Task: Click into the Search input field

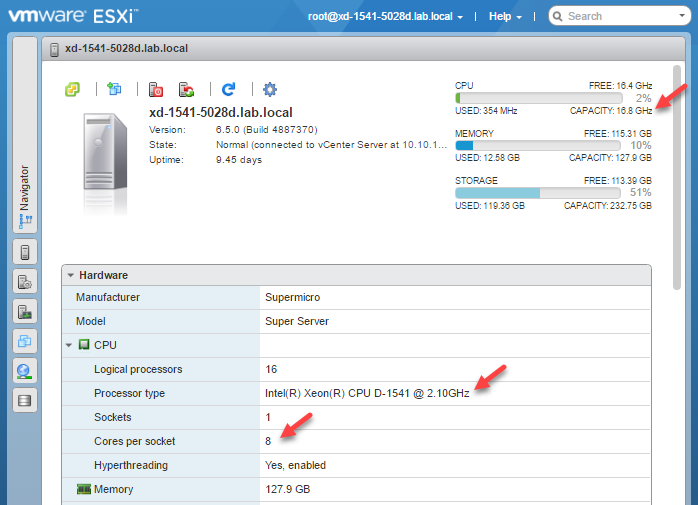Action: point(619,16)
